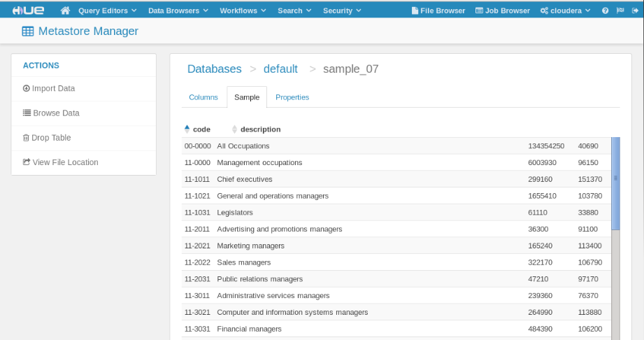
Task: Open the File Browser
Action: (x=438, y=10)
